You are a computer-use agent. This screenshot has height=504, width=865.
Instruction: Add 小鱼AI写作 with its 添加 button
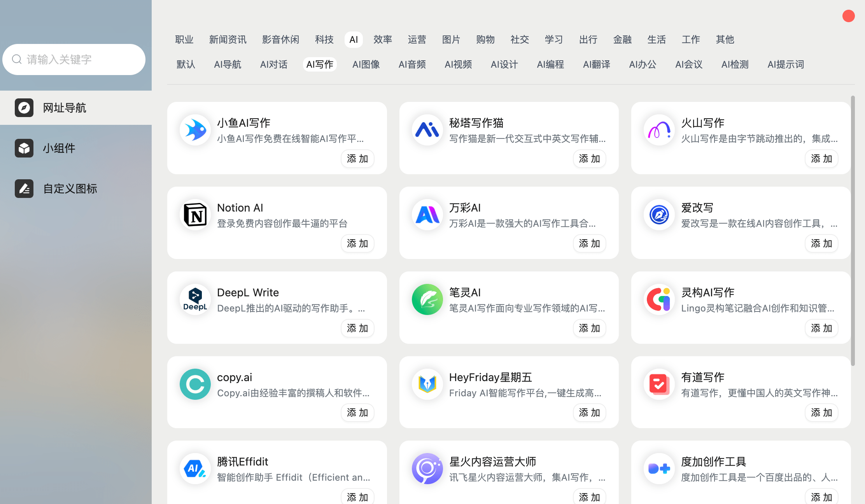coord(357,159)
